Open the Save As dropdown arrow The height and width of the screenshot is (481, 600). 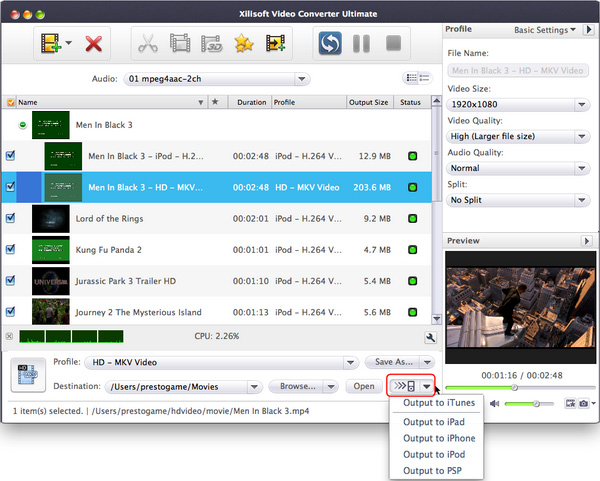[427, 362]
